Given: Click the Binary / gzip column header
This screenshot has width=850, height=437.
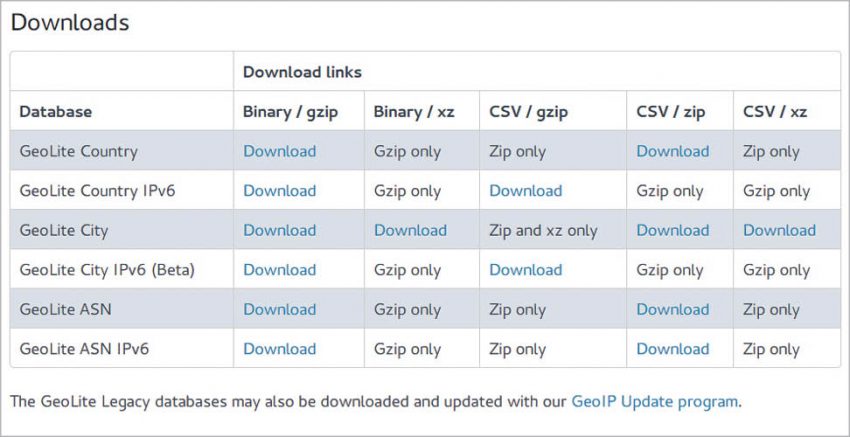Looking at the screenshot, I should click(290, 112).
